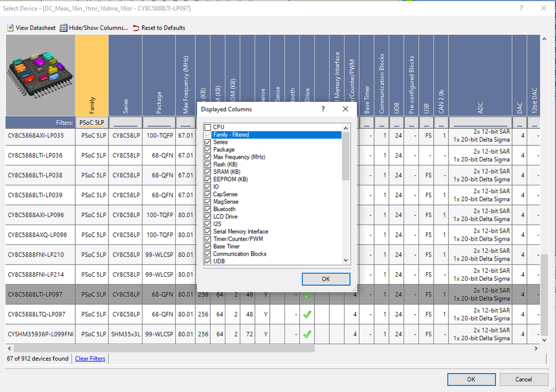The image size is (556, 392).
Task: Open the Family filter showing PSoC 5LP
Action: click(x=92, y=122)
